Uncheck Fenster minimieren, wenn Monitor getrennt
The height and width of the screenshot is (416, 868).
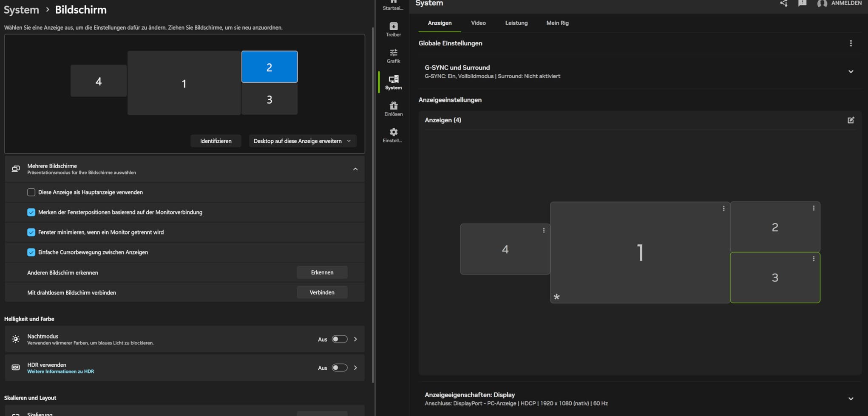pyautogui.click(x=31, y=232)
